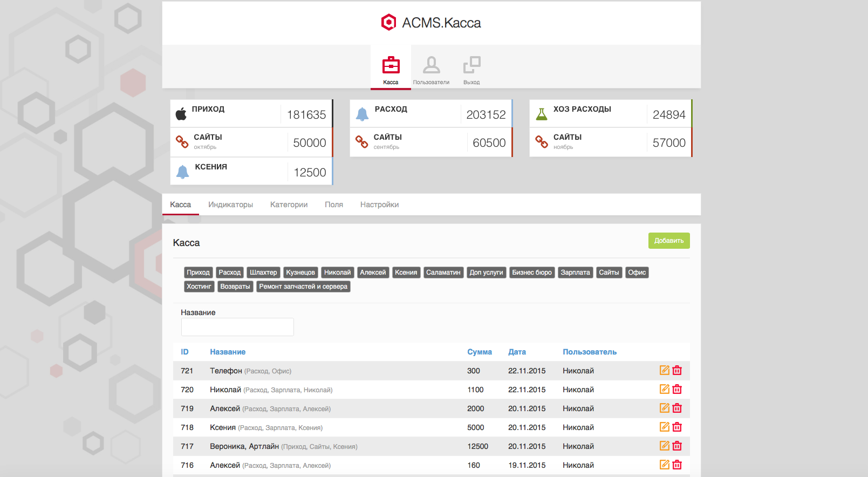Sort table by Сумма column
Viewport: 868px width, 477px height.
point(480,352)
